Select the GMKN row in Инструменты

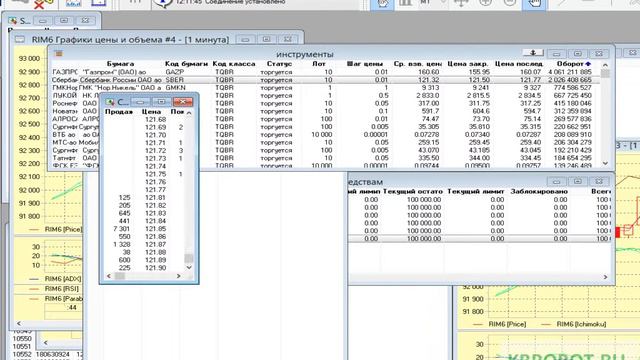(326, 87)
